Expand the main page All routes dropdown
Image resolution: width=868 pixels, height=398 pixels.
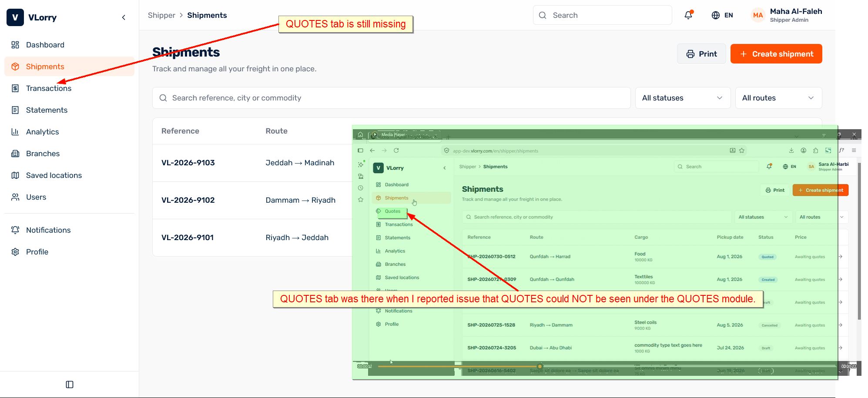[778, 98]
